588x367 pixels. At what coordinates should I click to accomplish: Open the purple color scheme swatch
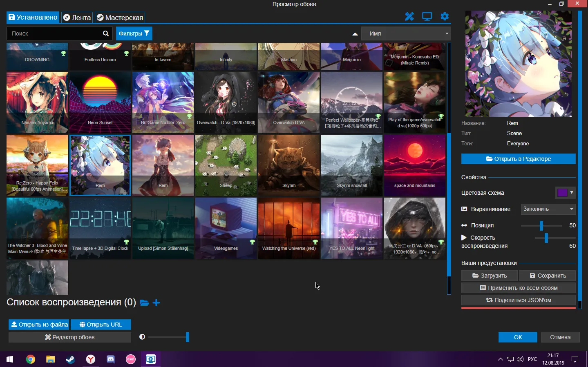tap(566, 192)
